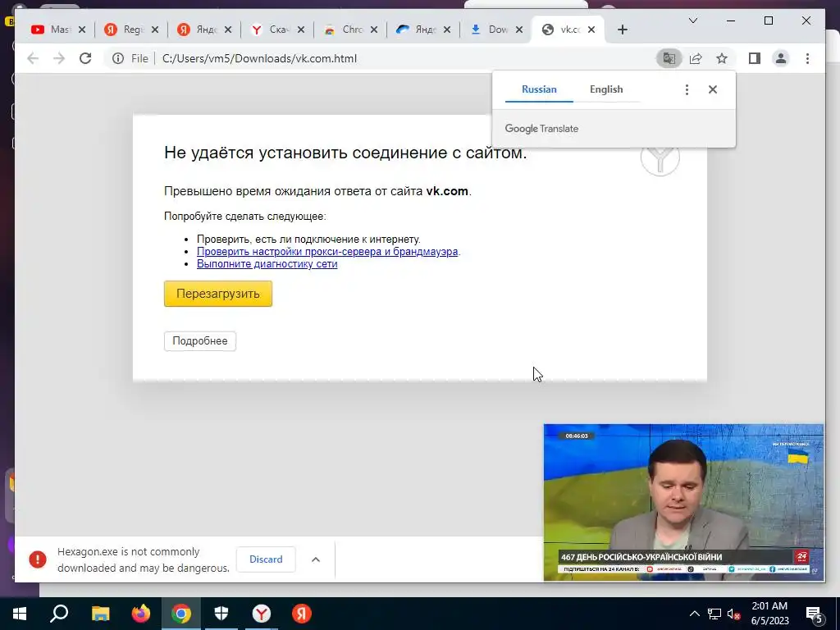Screen dimensions: 840x630
Task: Open the Chrome profile avatar
Action: 781,58
